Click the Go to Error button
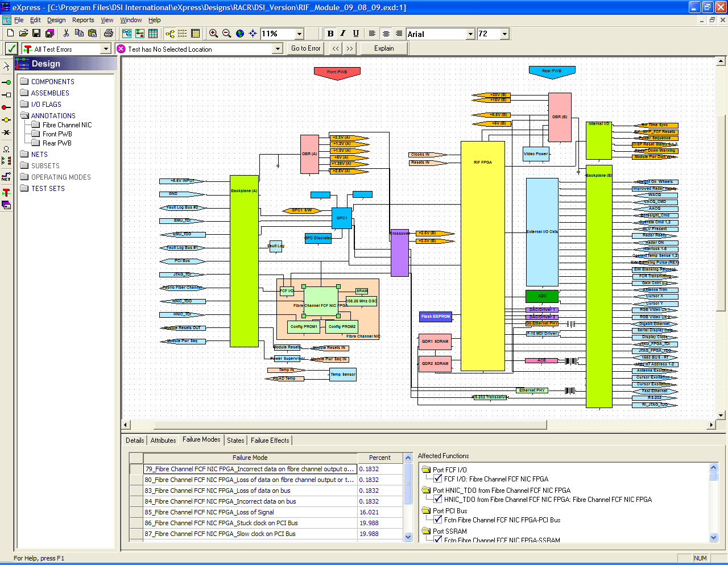The height and width of the screenshot is (565, 728). pyautogui.click(x=305, y=49)
